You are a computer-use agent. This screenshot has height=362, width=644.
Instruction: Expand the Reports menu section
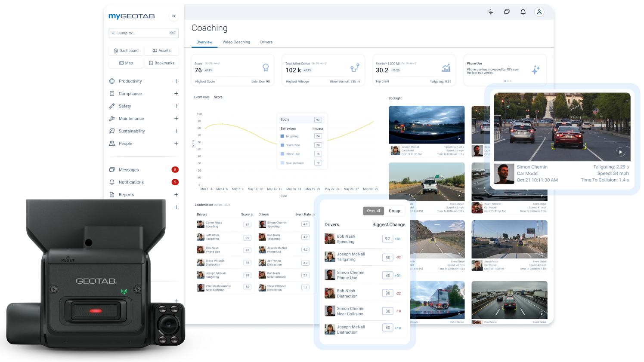click(176, 195)
